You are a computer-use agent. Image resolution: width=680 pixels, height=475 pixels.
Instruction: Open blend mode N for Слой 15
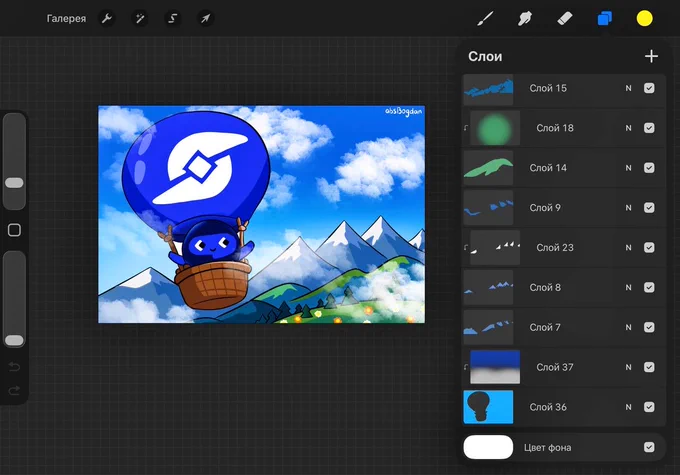628,88
